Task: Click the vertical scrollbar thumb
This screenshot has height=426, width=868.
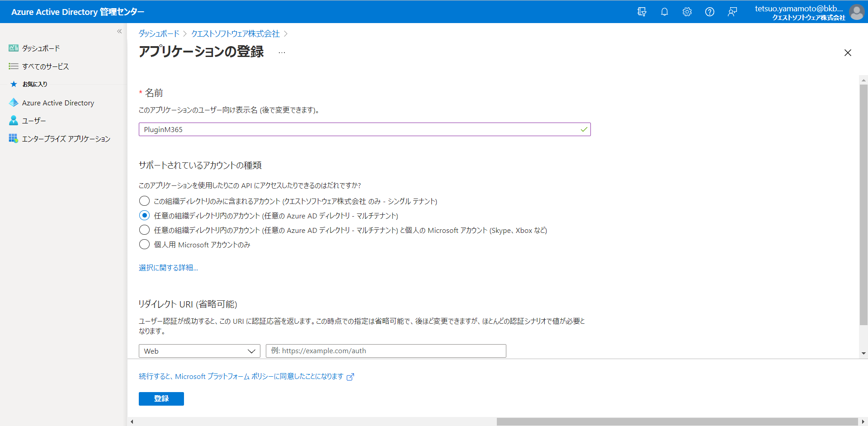Action: 863,204
